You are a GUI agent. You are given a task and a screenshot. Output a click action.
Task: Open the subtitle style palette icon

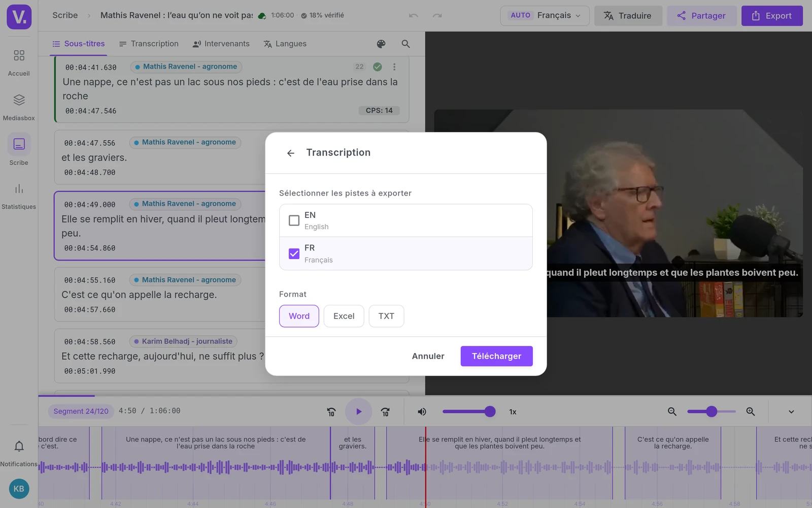[x=381, y=44]
